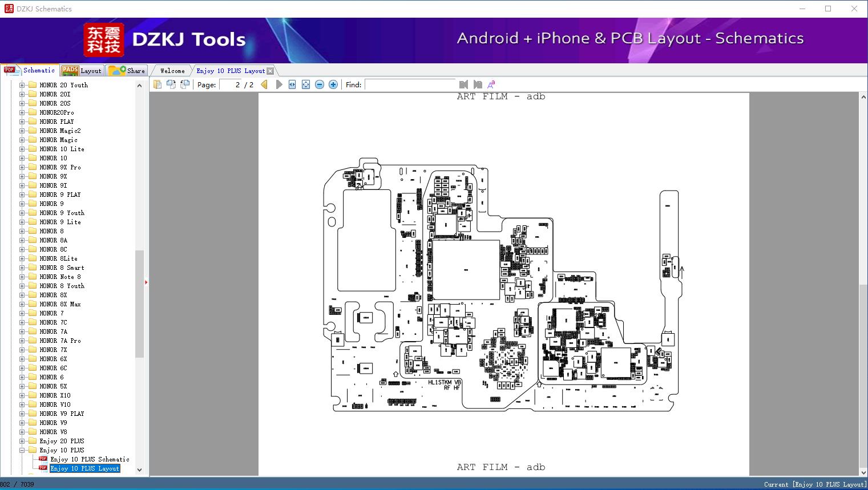Image resolution: width=868 pixels, height=490 pixels.
Task: Click the DZKJ Tools red logo
Action: click(x=104, y=40)
